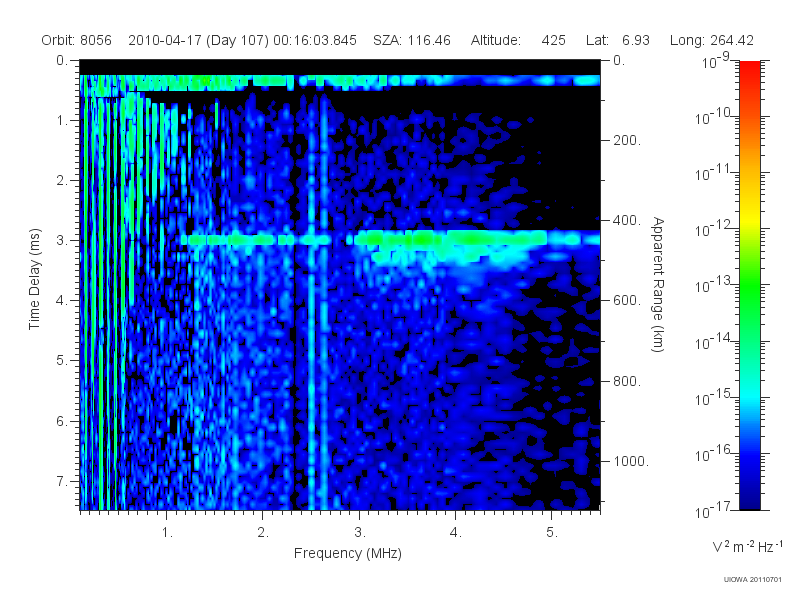Click the color scale label 10⁻¹²

pyautogui.click(x=712, y=229)
